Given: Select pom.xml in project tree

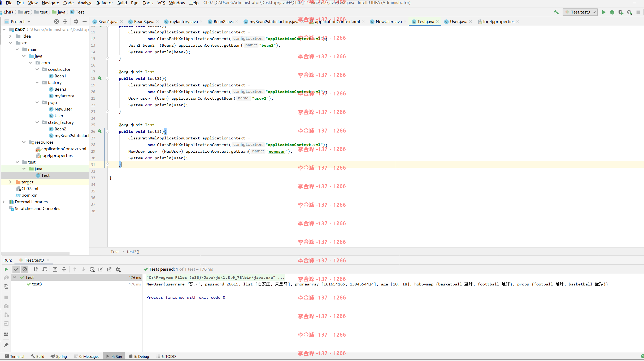Looking at the screenshot, I should click(x=30, y=195).
